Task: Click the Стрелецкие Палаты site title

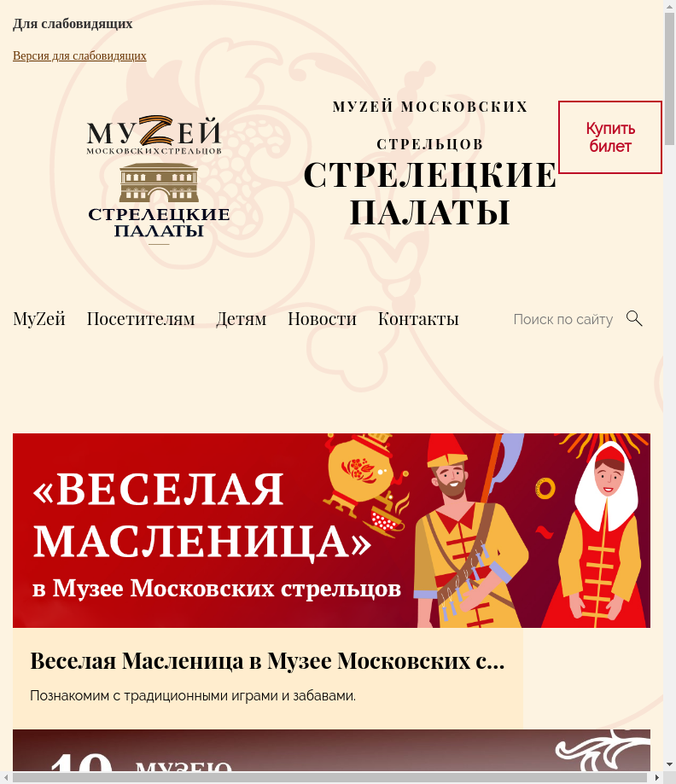Action: pos(430,194)
